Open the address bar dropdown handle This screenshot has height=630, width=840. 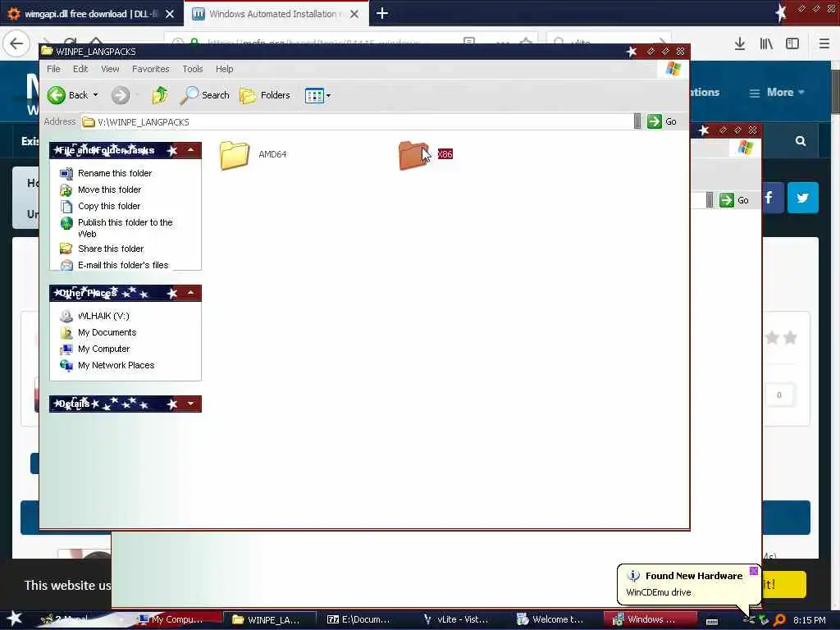[637, 121]
